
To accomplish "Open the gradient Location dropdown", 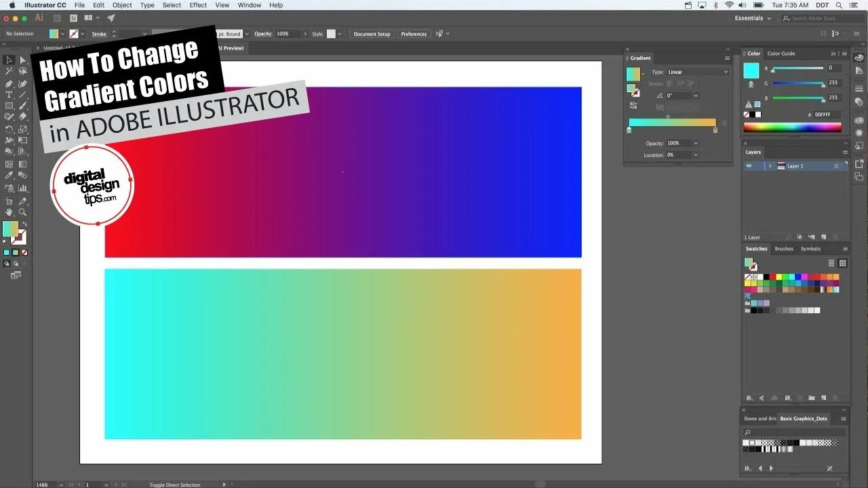I will (x=696, y=155).
